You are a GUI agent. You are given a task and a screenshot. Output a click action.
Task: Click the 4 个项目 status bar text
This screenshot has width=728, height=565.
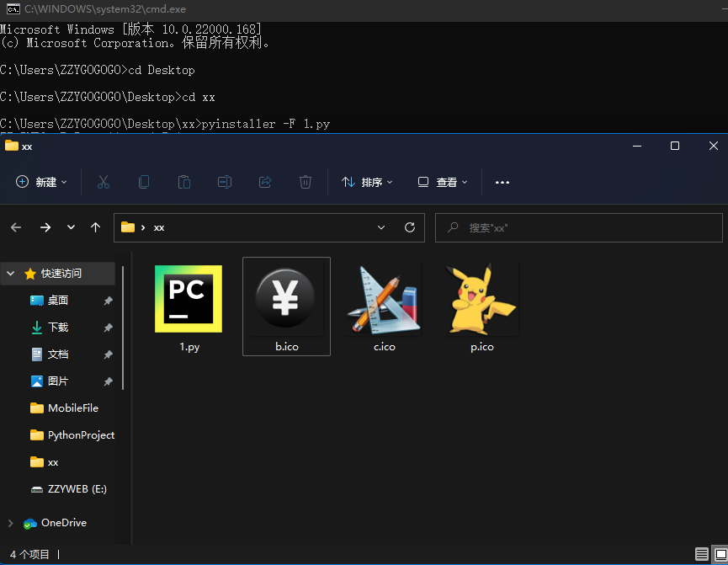(x=29, y=554)
